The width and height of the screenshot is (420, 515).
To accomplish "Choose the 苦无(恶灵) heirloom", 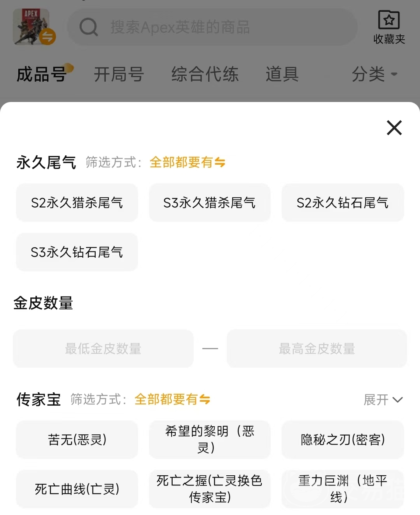I will pos(77,440).
